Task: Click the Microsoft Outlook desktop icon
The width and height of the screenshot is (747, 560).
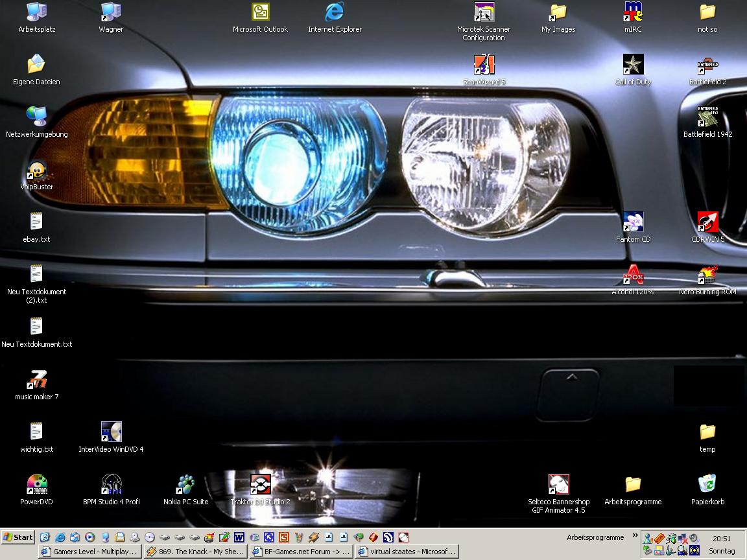Action: coord(261,13)
